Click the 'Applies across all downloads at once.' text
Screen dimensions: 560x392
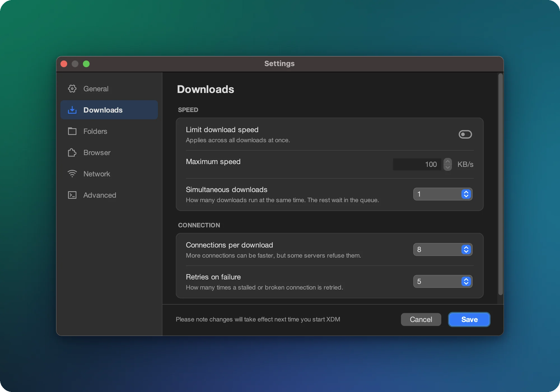coord(238,140)
